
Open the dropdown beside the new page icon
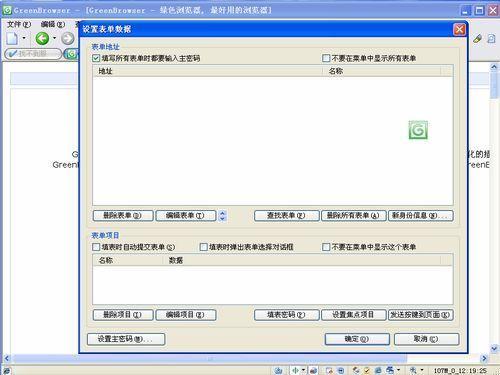pos(24,38)
